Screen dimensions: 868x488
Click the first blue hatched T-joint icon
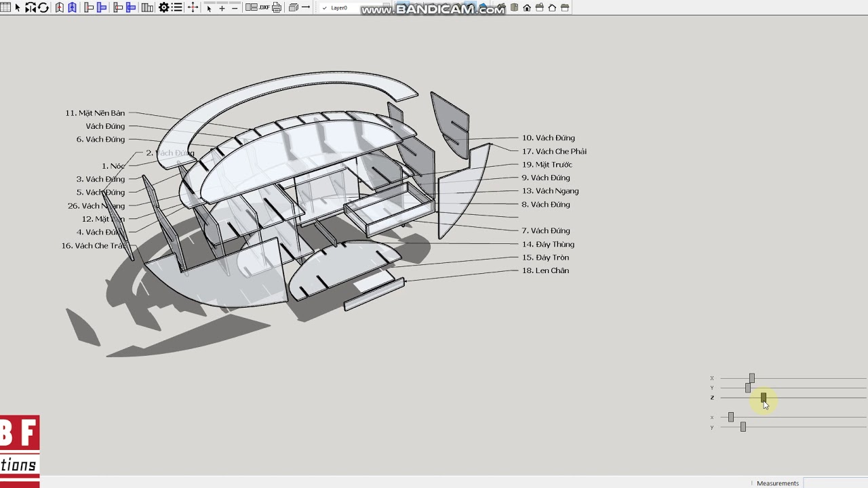pos(102,7)
